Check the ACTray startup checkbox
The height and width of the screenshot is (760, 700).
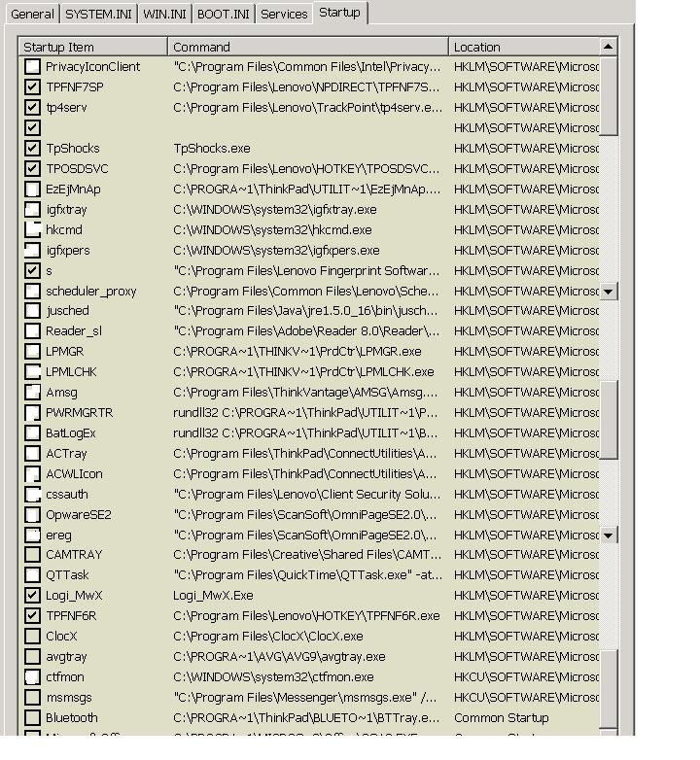click(x=32, y=453)
